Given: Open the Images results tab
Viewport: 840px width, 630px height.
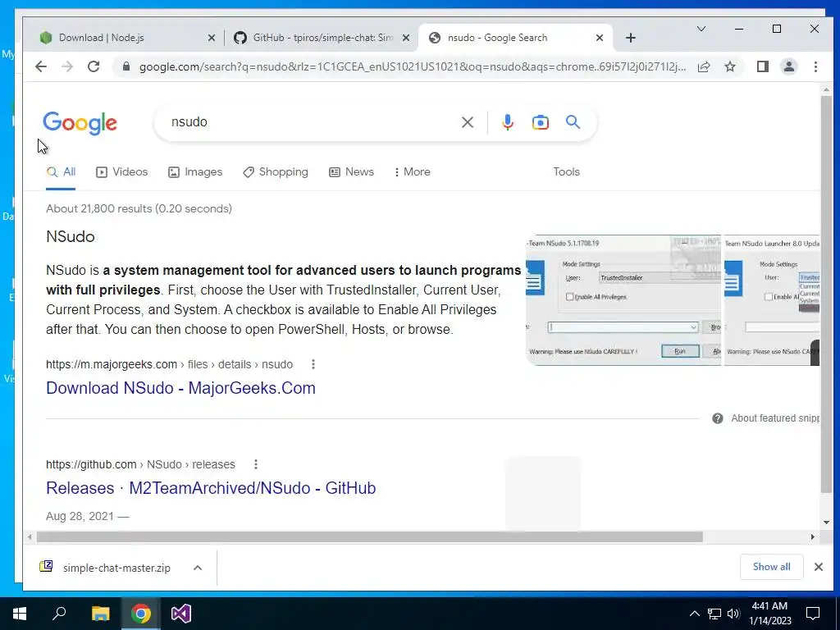Looking at the screenshot, I should pos(195,172).
